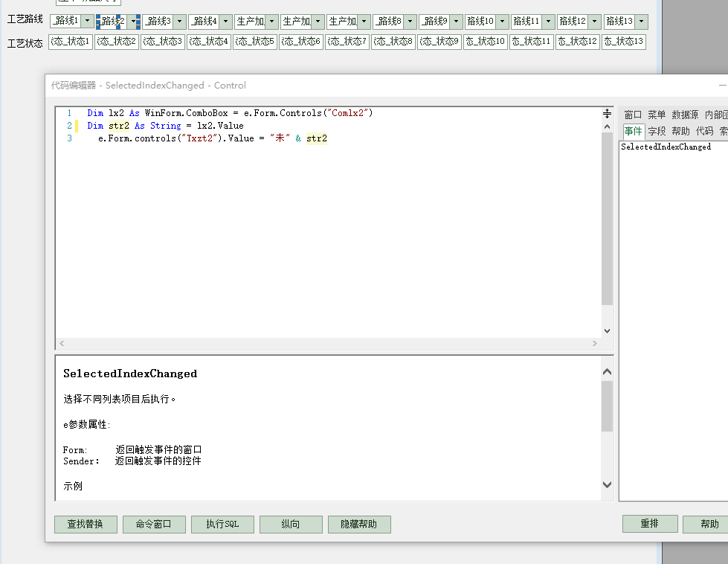Screen dimensions: 728x564
Task: Click the SelectedIndexChanged help heading
Action: pyautogui.click(x=130, y=374)
